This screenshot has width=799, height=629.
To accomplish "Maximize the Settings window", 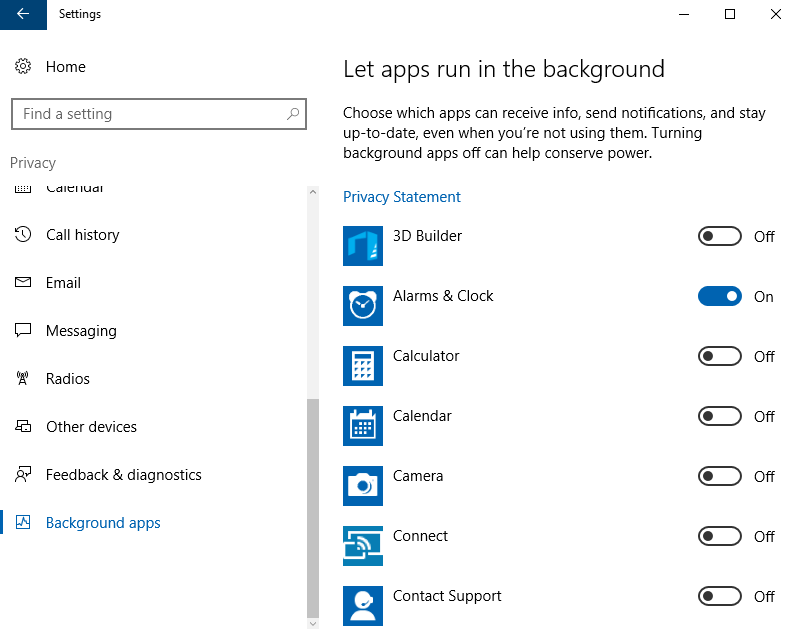I will tap(730, 14).
